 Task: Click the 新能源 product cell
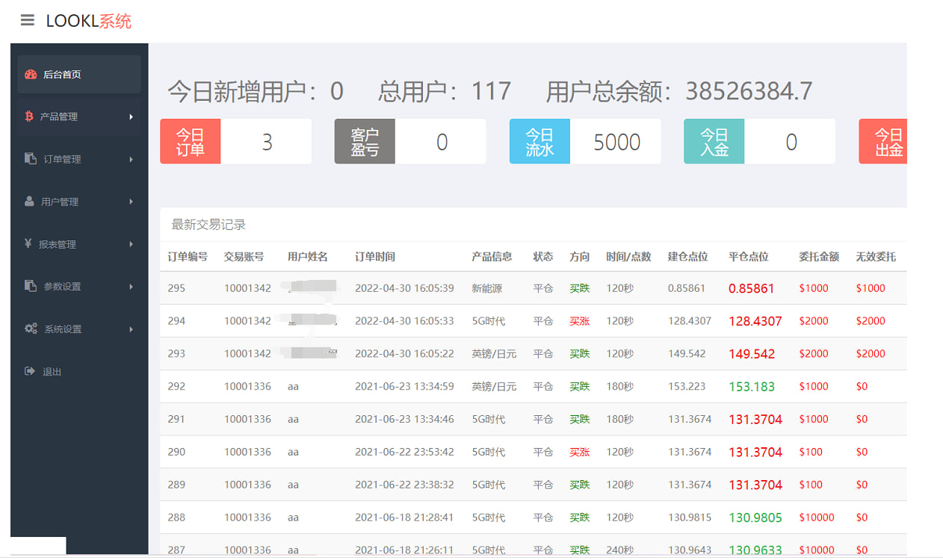coord(486,288)
